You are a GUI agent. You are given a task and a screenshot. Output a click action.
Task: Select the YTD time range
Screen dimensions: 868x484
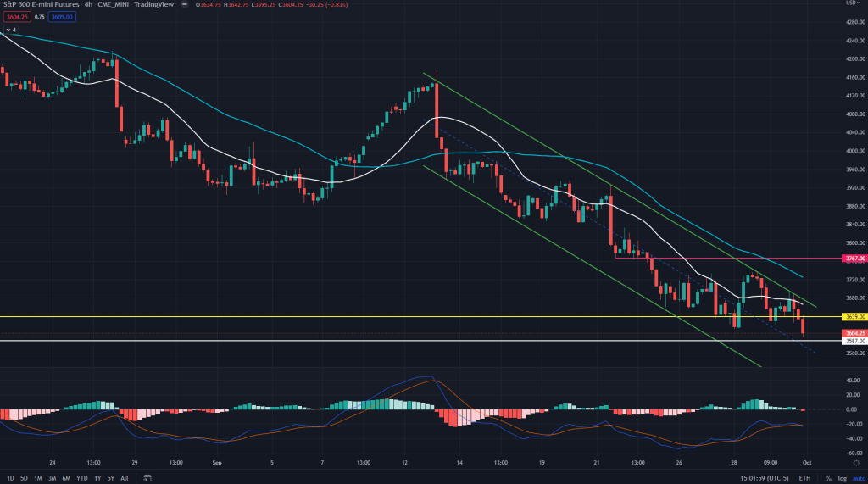(81, 478)
